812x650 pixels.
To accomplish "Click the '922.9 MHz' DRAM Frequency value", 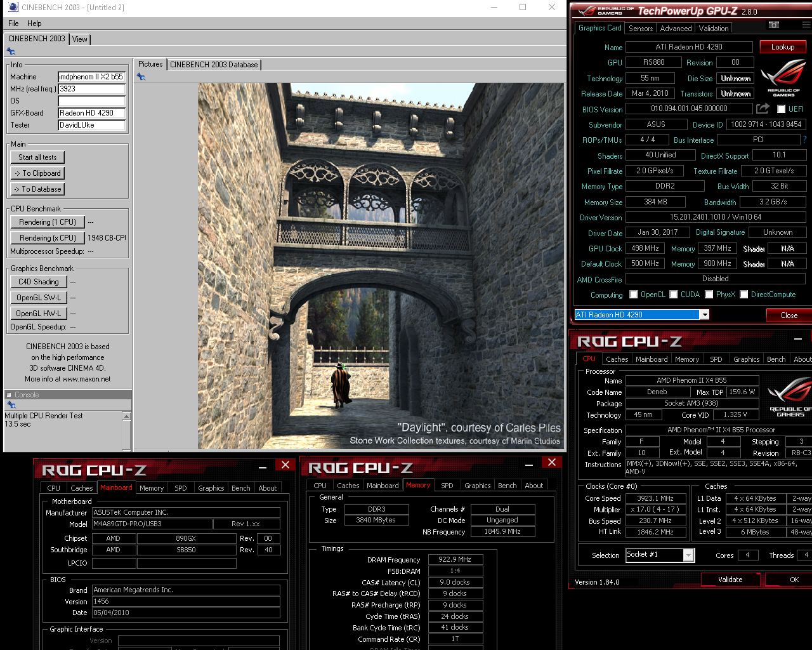I will click(x=455, y=560).
